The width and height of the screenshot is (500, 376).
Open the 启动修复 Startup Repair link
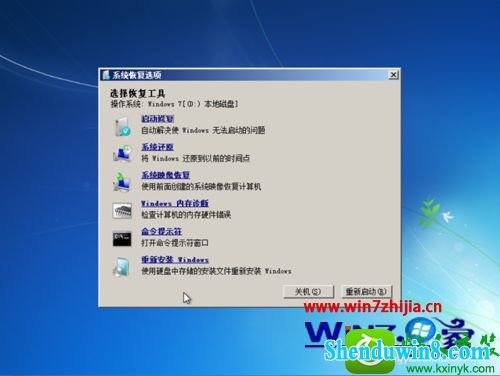(x=157, y=119)
